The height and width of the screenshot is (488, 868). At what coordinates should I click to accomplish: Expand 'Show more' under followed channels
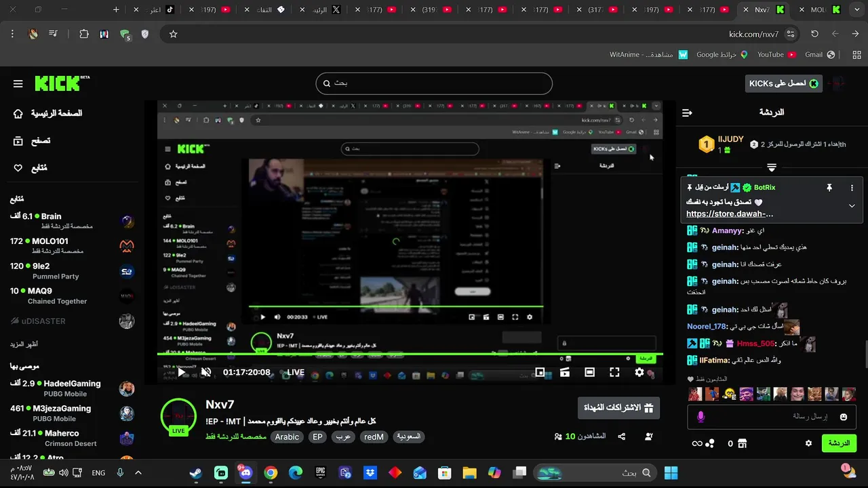coord(24,344)
